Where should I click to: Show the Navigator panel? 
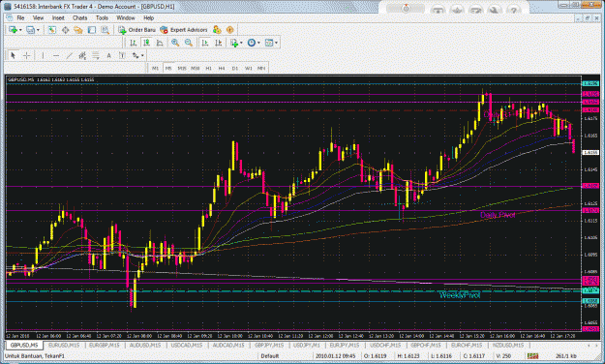coord(78,30)
